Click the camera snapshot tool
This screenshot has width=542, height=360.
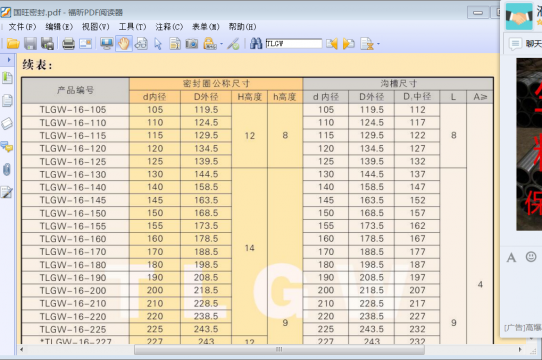click(192, 44)
